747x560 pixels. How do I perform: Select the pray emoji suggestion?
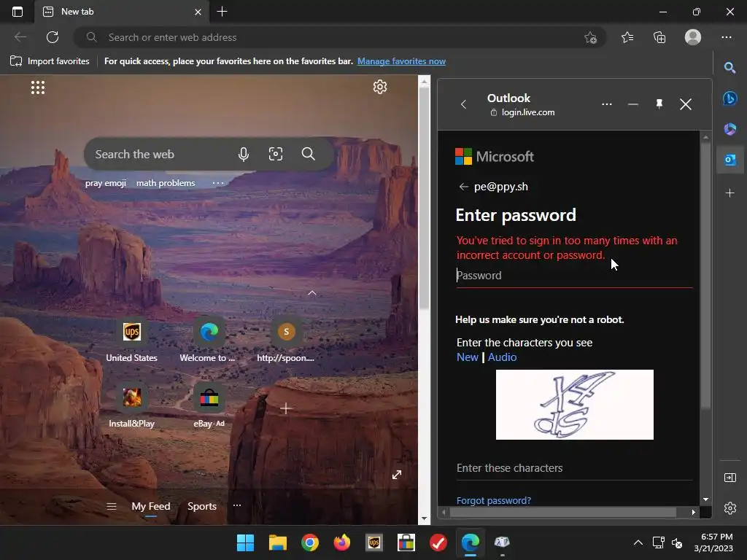click(x=106, y=183)
